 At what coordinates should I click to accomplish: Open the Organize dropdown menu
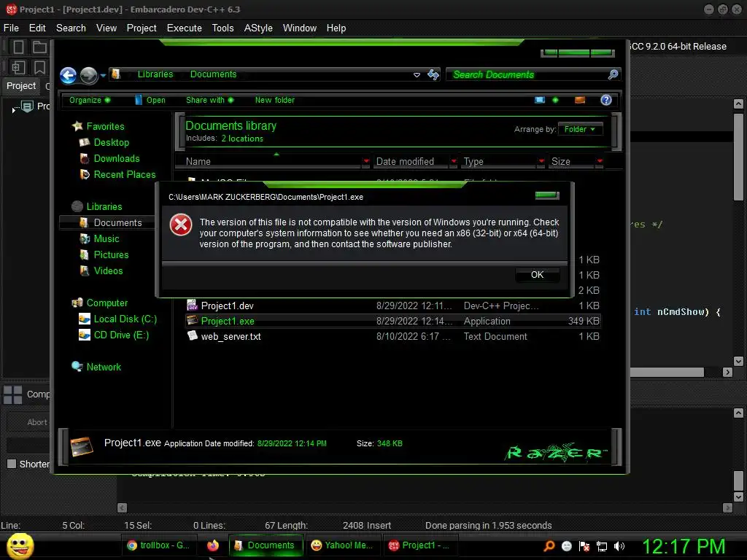[90, 100]
